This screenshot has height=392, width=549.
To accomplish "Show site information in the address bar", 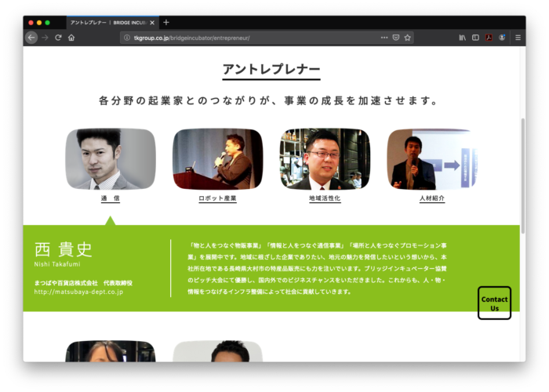I will (127, 38).
